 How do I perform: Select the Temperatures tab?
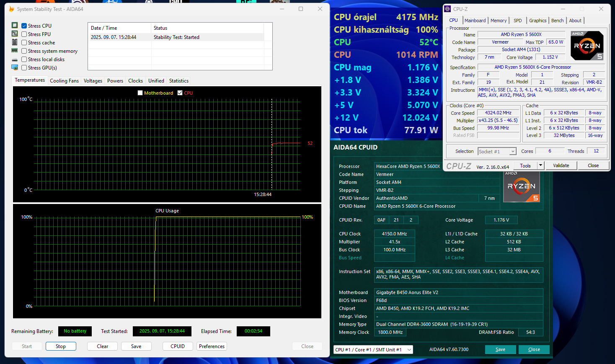point(30,80)
